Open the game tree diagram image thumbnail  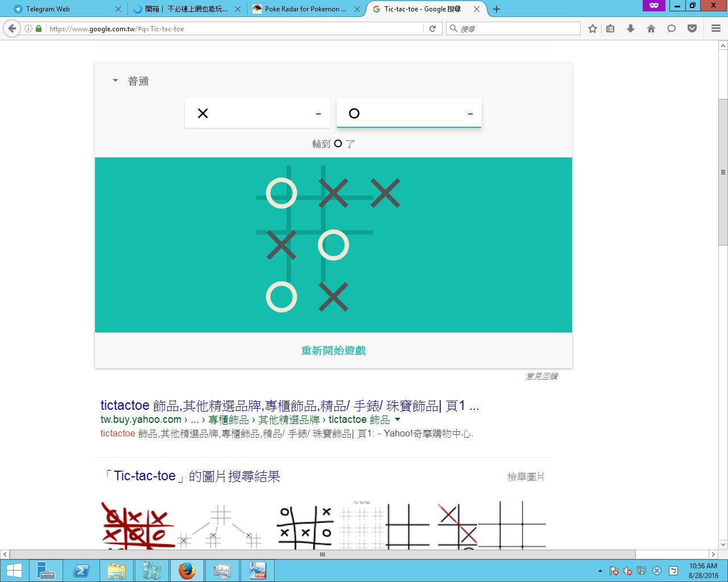pyautogui.click(x=220, y=526)
